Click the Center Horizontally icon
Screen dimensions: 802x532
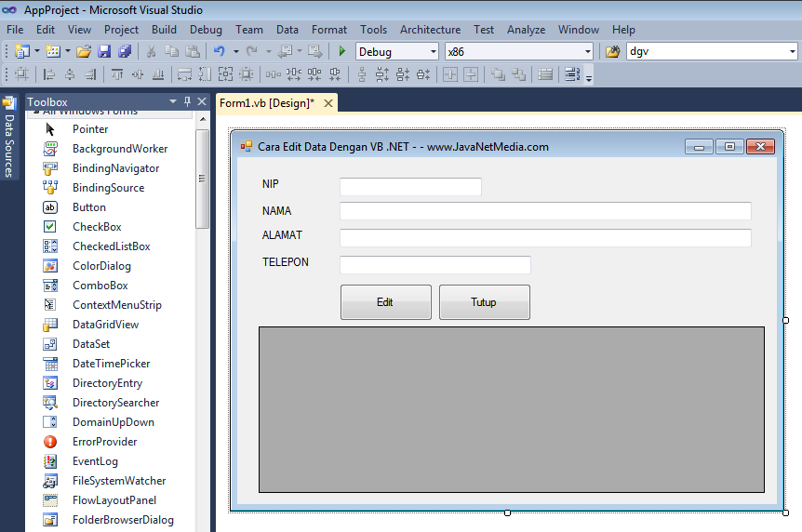pos(450,74)
